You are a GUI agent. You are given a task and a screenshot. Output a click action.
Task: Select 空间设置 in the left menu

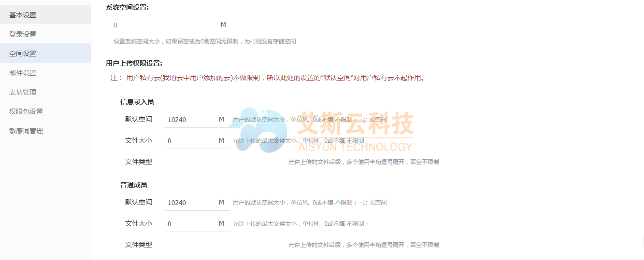(23, 54)
